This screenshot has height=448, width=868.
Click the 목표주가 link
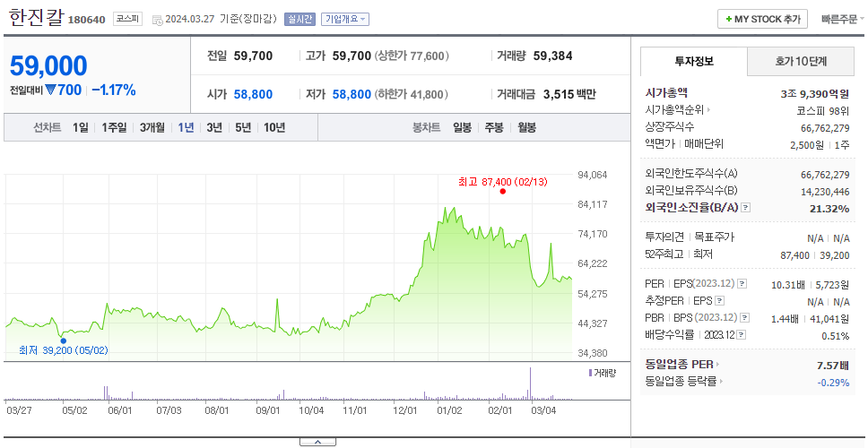coord(714,237)
